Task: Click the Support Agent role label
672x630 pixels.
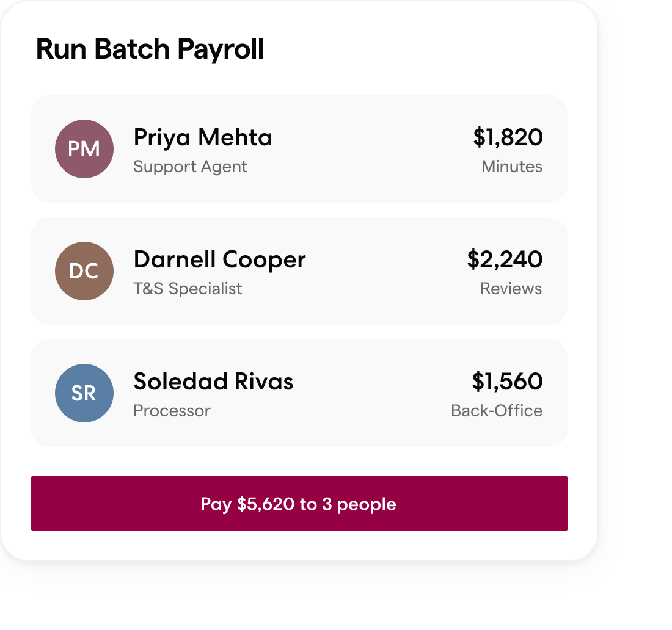Action: point(190,166)
